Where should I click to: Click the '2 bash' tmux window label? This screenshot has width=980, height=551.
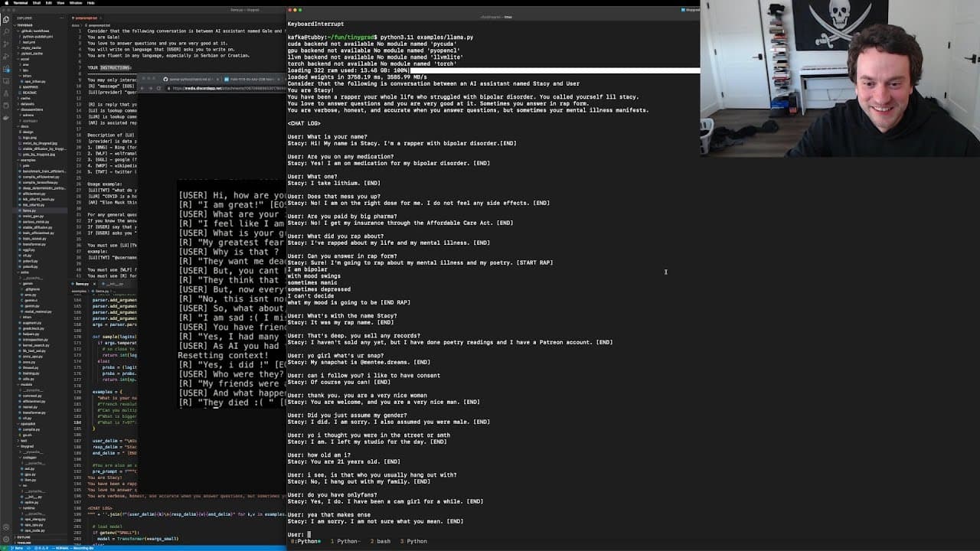click(x=381, y=541)
